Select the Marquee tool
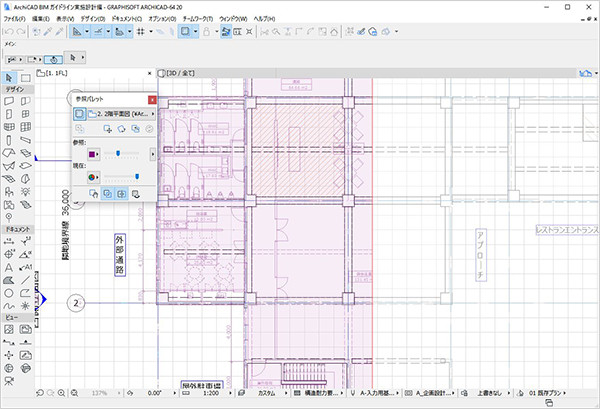Viewport: 600px width, 409px height. click(x=26, y=78)
